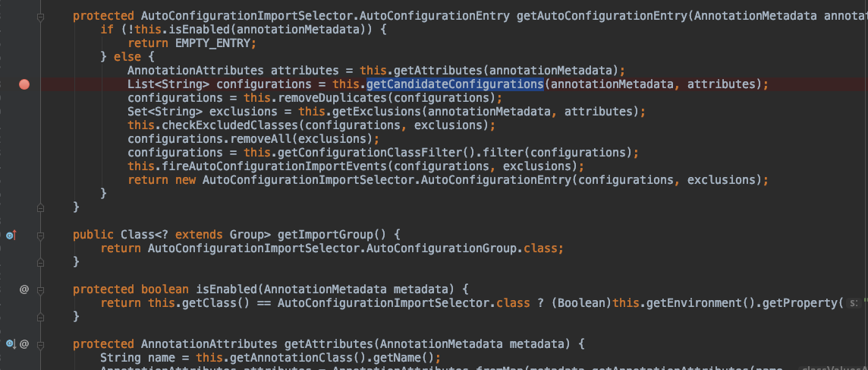The width and height of the screenshot is (868, 370).
Task: Click isEnabled in the protected boolean declaration
Action: tap(226, 289)
